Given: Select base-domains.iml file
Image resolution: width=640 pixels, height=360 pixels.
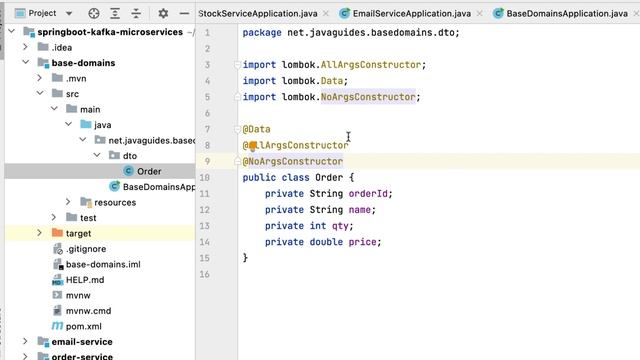Looking at the screenshot, I should click(103, 264).
